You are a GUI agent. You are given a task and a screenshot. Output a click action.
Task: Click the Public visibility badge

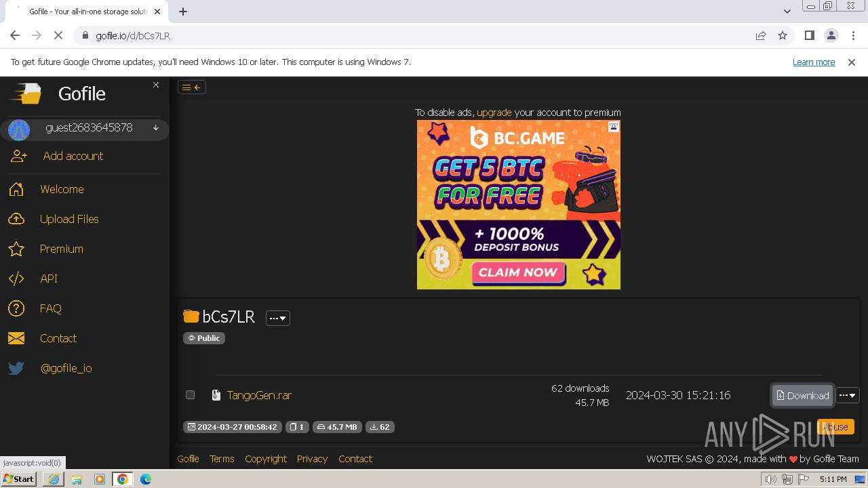tap(204, 338)
